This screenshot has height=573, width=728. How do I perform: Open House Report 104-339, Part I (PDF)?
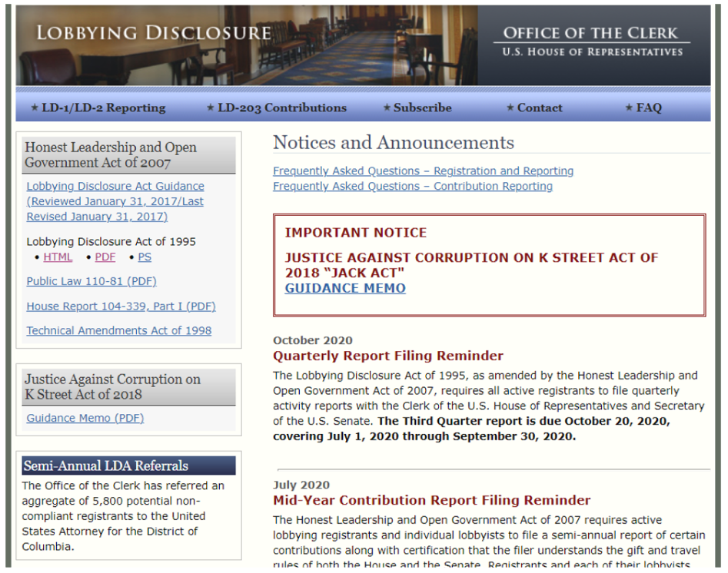pyautogui.click(x=121, y=306)
